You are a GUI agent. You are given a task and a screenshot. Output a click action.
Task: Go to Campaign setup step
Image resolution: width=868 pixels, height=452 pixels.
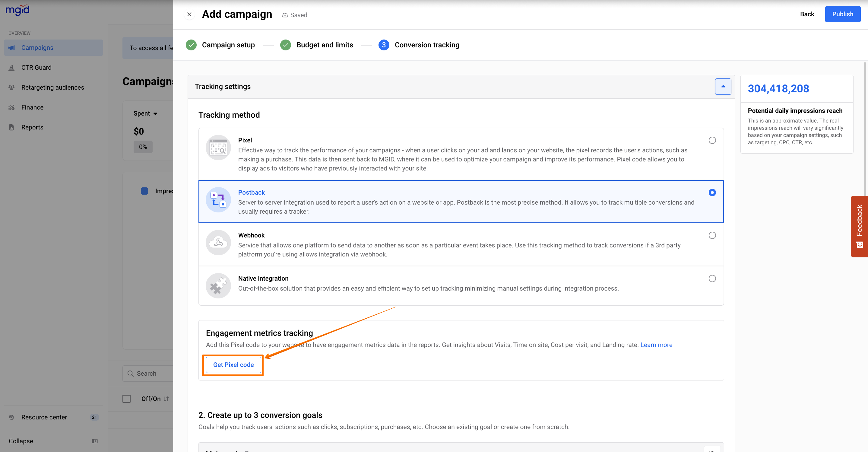(x=228, y=45)
